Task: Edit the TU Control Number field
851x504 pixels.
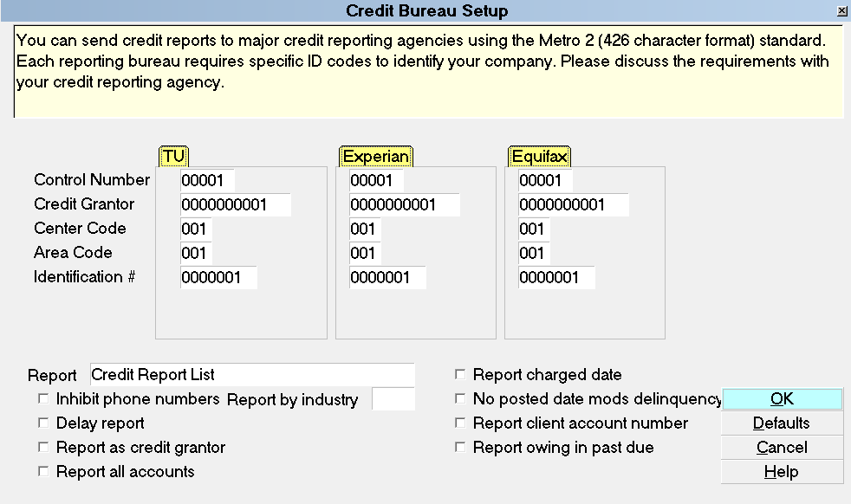Action: [x=207, y=180]
